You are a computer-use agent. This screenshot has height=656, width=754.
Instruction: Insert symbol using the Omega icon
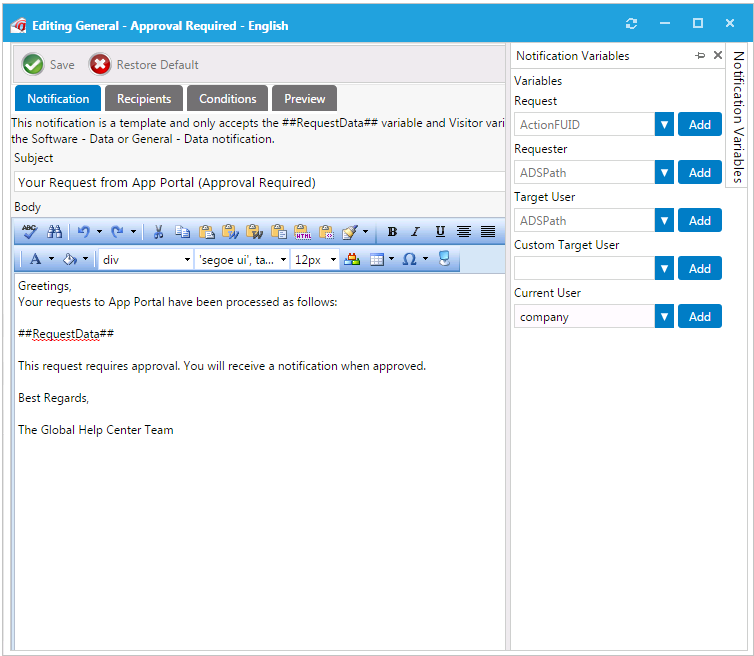[409, 259]
